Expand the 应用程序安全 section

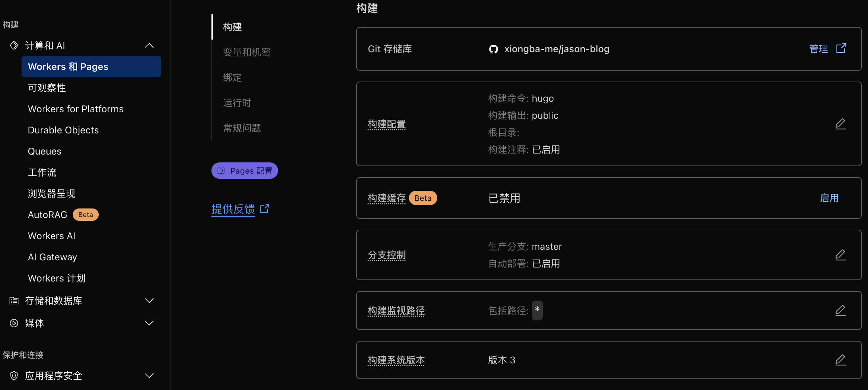coord(149,376)
